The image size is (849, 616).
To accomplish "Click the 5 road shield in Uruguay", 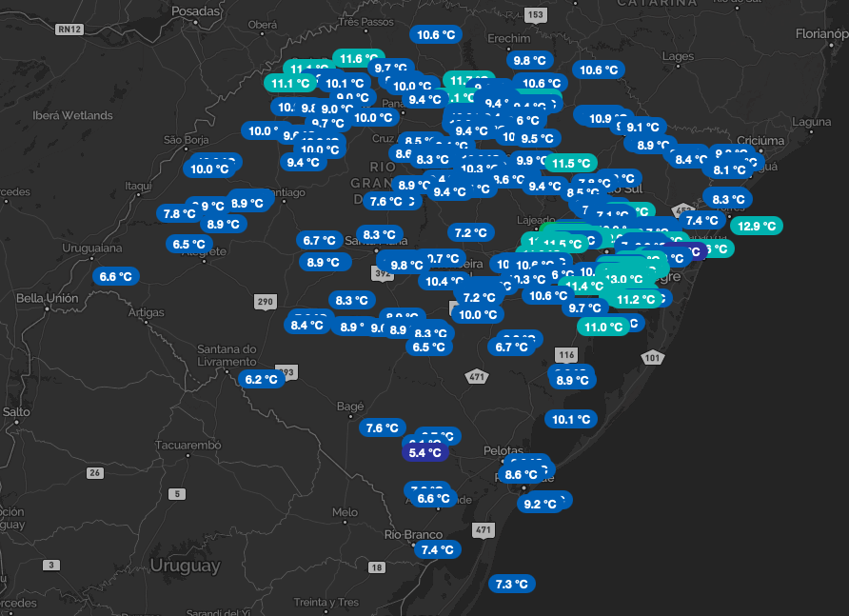I will coord(177,493).
